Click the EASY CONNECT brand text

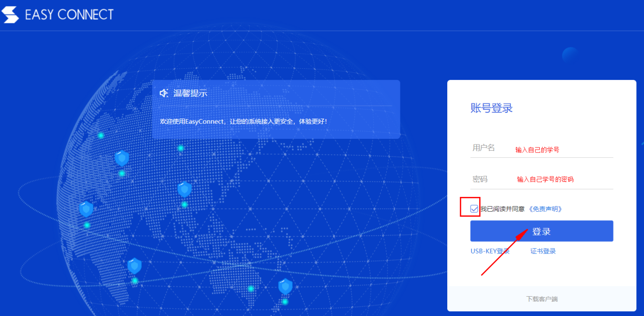69,15
